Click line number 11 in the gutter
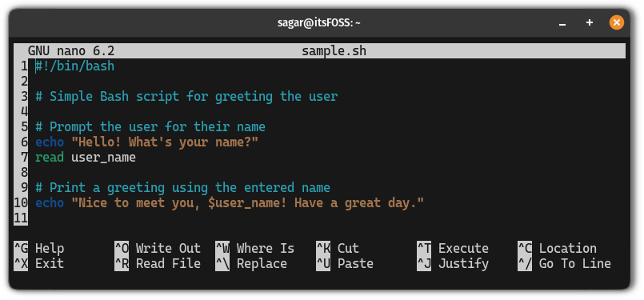This screenshot has height=300, width=644. pyautogui.click(x=21, y=218)
